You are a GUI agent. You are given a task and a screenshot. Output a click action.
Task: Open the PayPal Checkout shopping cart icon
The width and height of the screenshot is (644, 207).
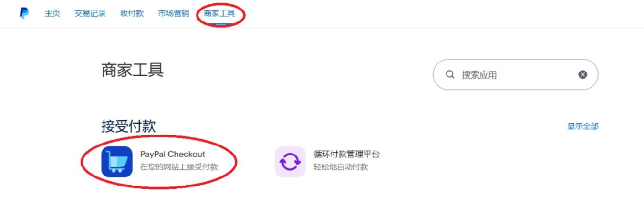point(117,162)
